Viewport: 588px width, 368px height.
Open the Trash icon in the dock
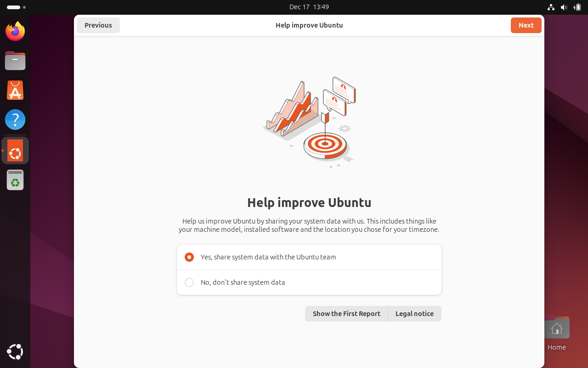[x=15, y=179]
